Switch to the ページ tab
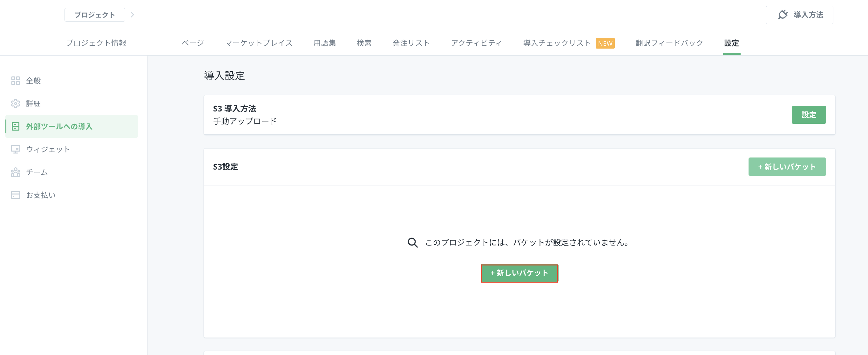Image resolution: width=868 pixels, height=355 pixels. (193, 43)
